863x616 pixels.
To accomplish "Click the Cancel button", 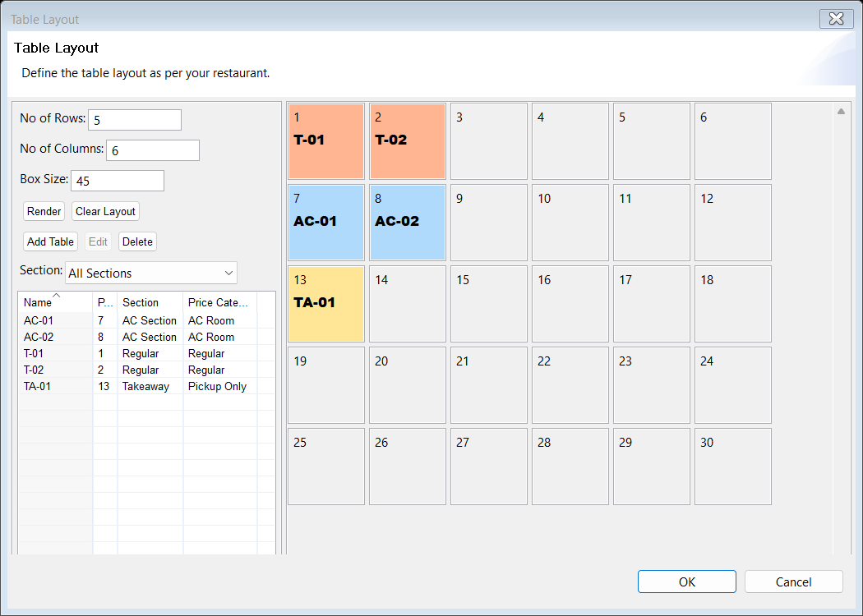I will (x=794, y=582).
